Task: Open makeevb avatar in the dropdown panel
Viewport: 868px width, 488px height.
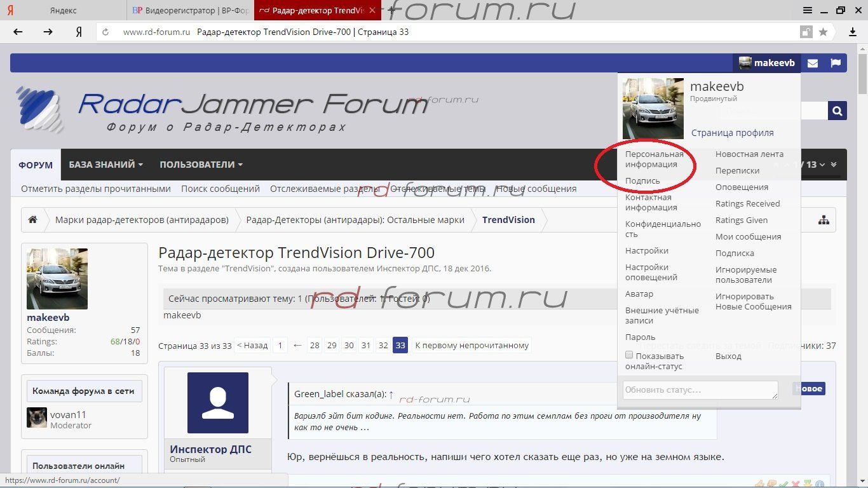Action: 653,109
